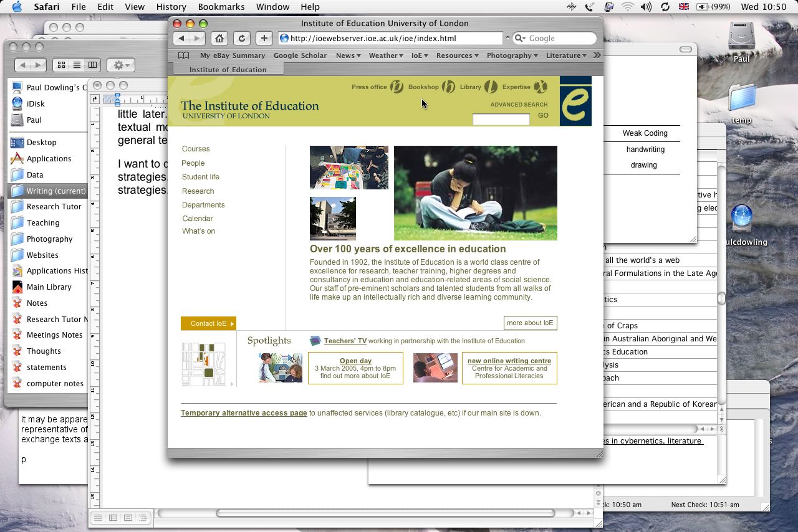Screen dimensions: 798x532
Task: Click the Safari address bar
Action: point(390,38)
